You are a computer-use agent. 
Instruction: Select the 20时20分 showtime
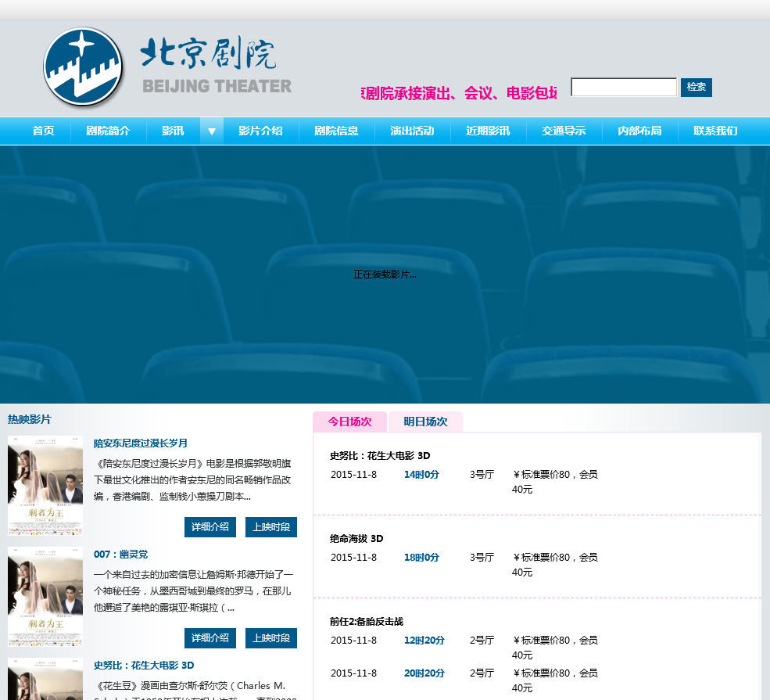pyautogui.click(x=424, y=673)
